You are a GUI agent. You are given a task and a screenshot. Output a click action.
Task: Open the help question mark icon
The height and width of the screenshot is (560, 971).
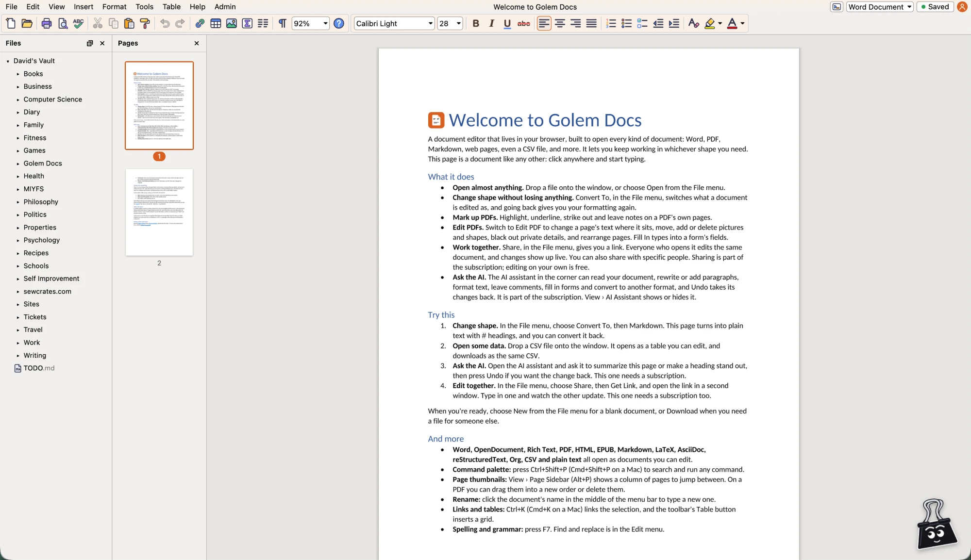point(339,23)
